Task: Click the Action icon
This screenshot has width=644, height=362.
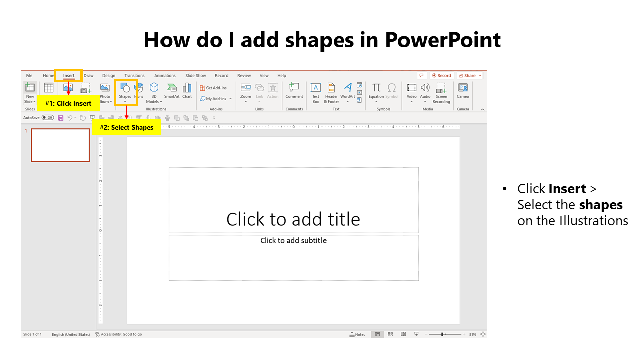Action: coord(273,87)
